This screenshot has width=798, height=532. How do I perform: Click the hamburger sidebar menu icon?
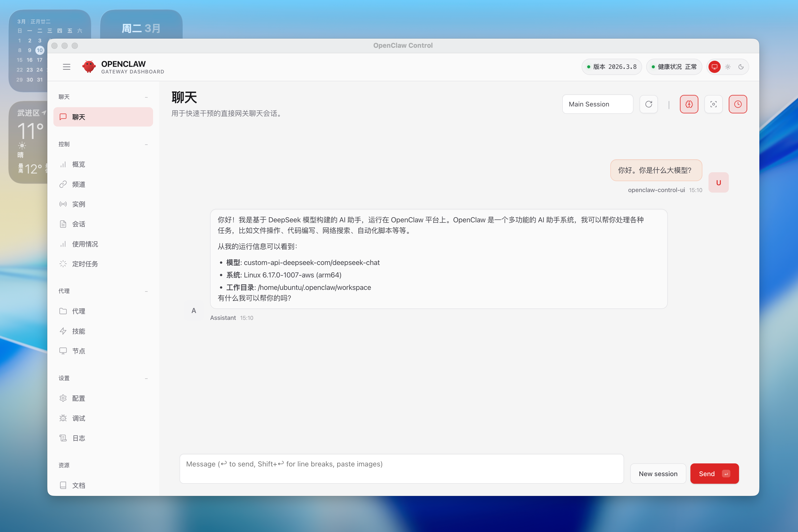(67, 67)
